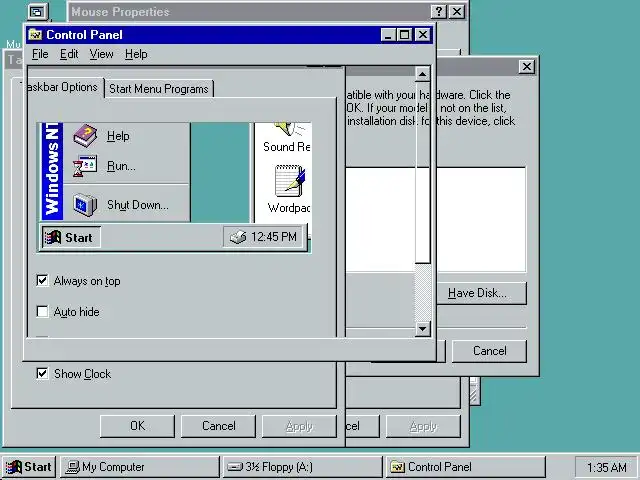640x480 pixels.
Task: Open the Help menu in Control Panel
Action: point(136,54)
